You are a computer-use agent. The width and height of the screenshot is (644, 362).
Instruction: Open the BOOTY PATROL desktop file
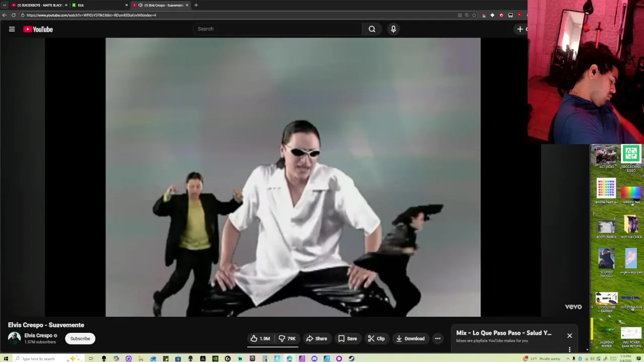[x=606, y=229]
